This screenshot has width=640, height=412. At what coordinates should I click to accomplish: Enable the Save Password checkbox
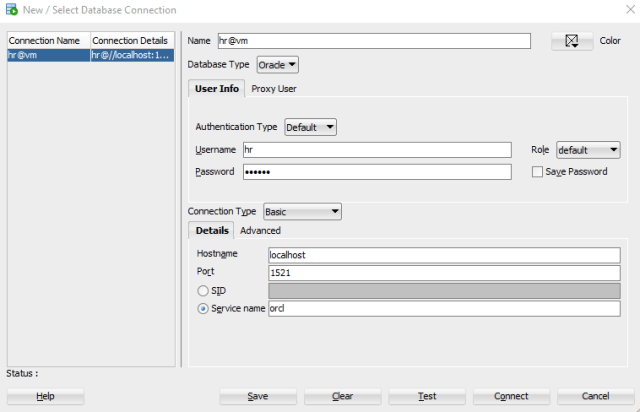tap(538, 172)
